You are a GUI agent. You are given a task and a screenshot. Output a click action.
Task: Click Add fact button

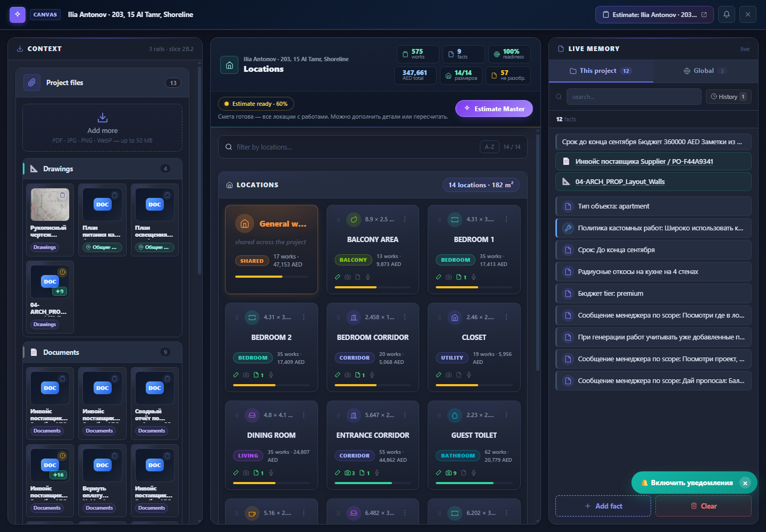coord(603,506)
